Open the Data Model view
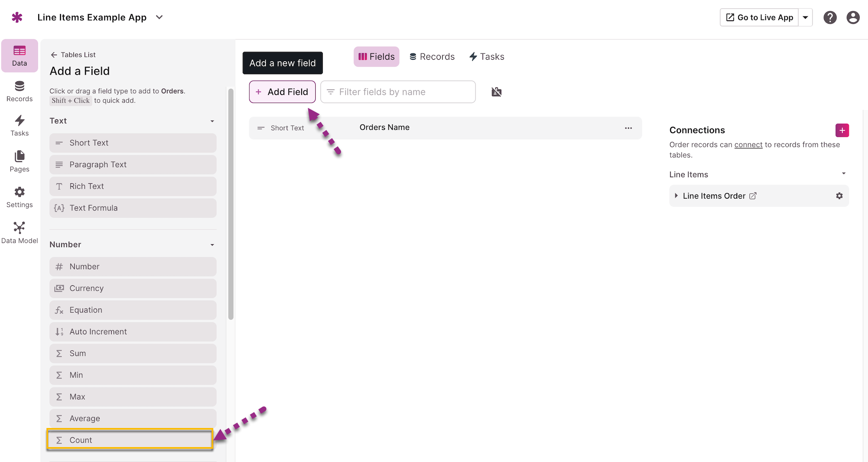The height and width of the screenshot is (462, 868). click(x=20, y=232)
